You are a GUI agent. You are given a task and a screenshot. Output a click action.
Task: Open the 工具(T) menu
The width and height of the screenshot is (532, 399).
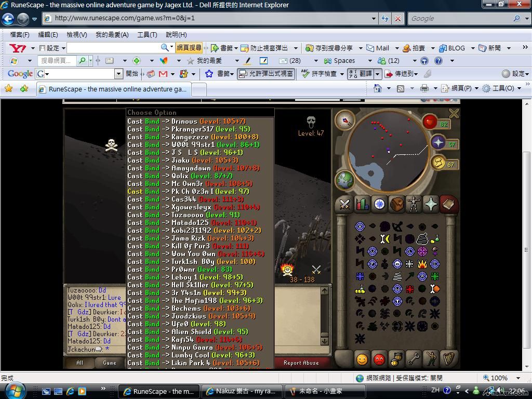click(x=147, y=35)
